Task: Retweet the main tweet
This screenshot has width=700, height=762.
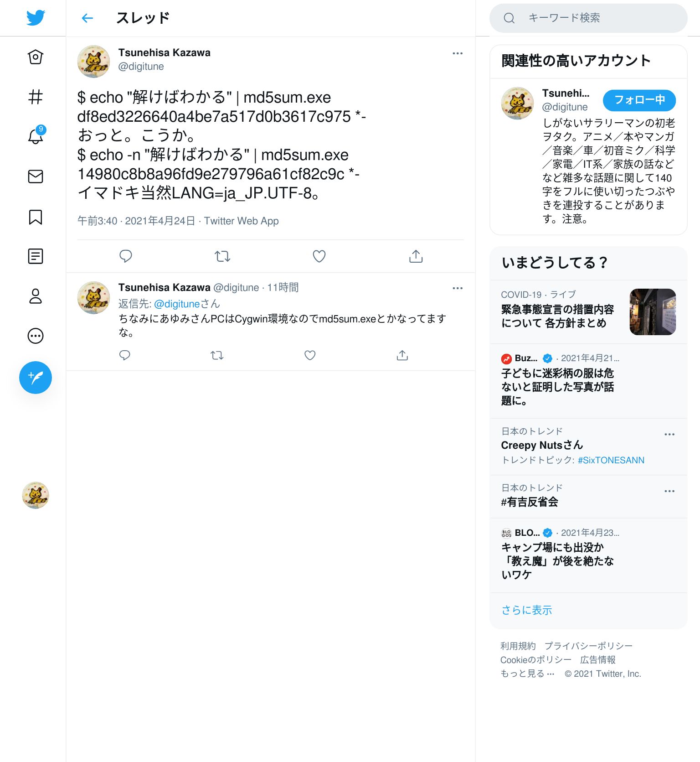Action: point(222,256)
